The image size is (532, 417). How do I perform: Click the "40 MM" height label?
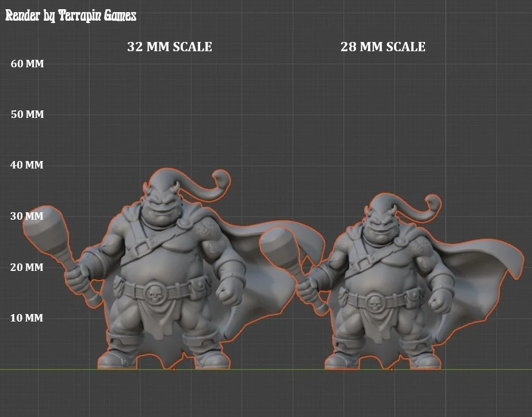pyautogui.click(x=27, y=165)
